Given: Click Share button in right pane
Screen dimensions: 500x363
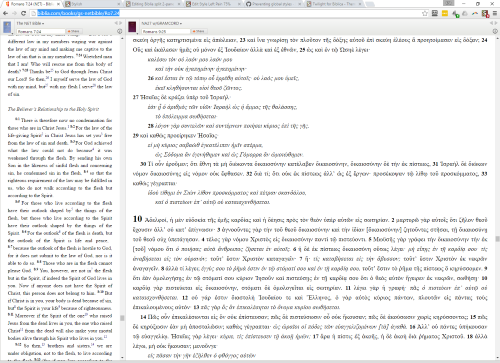Looking at the screenshot, I should coord(199,31).
